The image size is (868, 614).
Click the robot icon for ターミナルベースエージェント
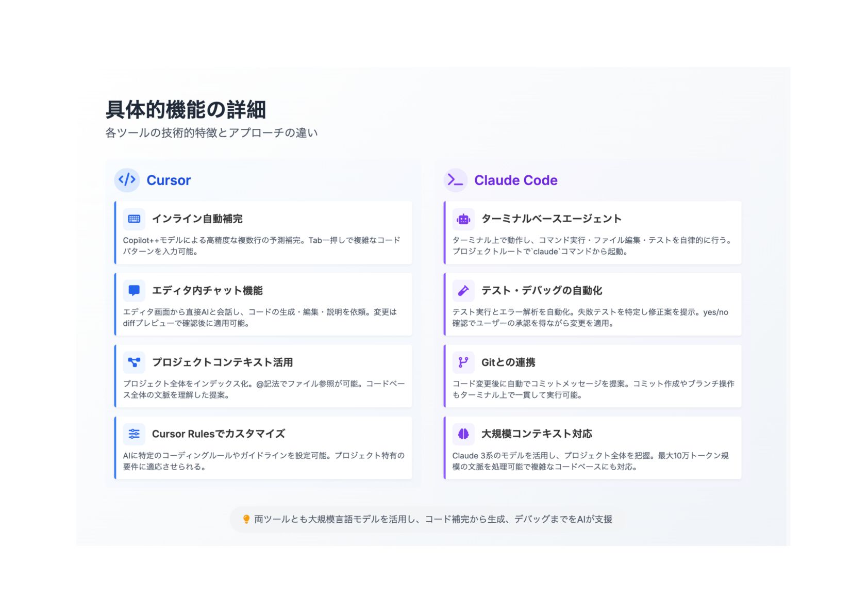coord(463,219)
